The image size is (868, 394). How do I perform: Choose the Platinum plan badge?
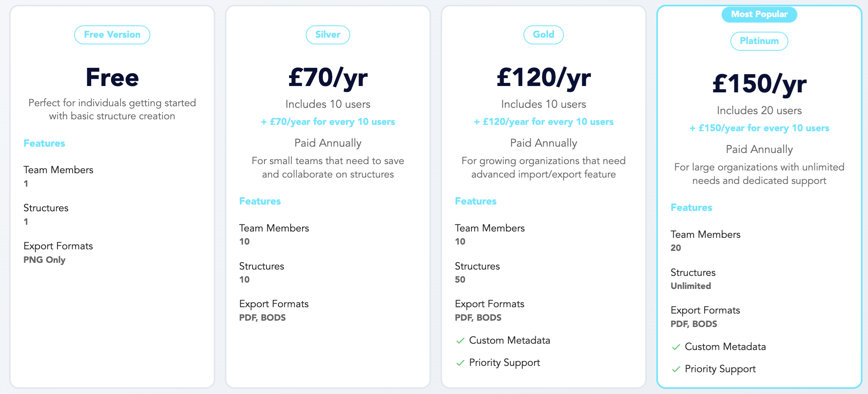tap(759, 41)
